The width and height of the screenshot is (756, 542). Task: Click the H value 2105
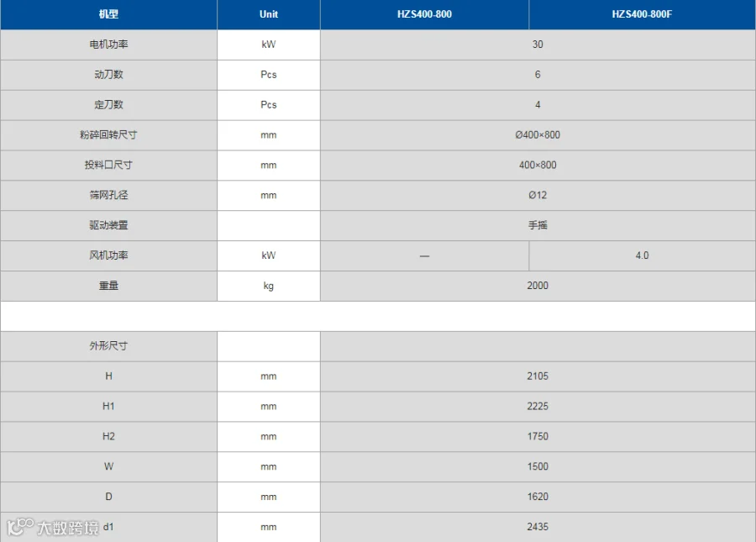538,376
